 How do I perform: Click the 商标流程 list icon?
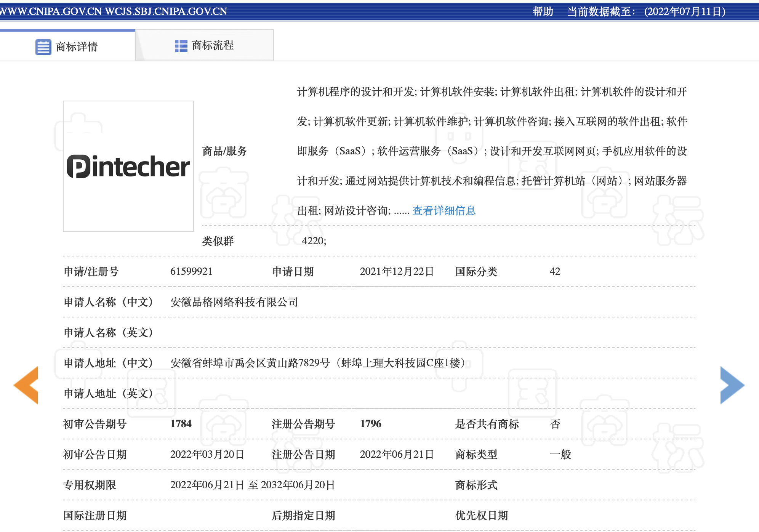point(181,46)
